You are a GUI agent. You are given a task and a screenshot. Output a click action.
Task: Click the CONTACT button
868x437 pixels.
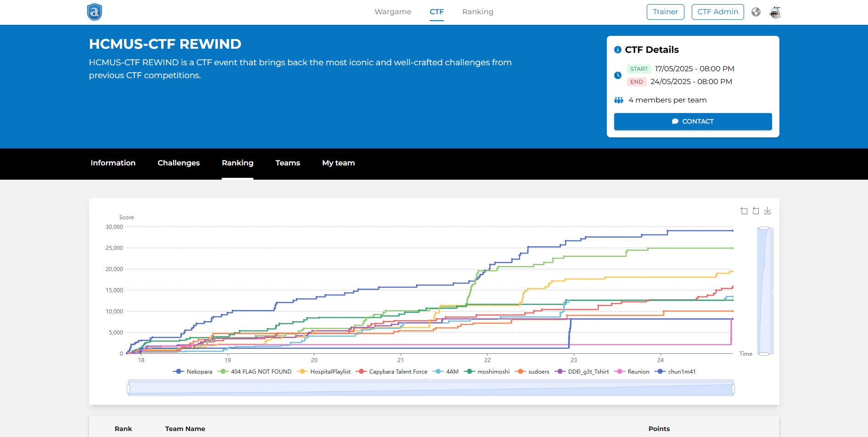point(693,121)
